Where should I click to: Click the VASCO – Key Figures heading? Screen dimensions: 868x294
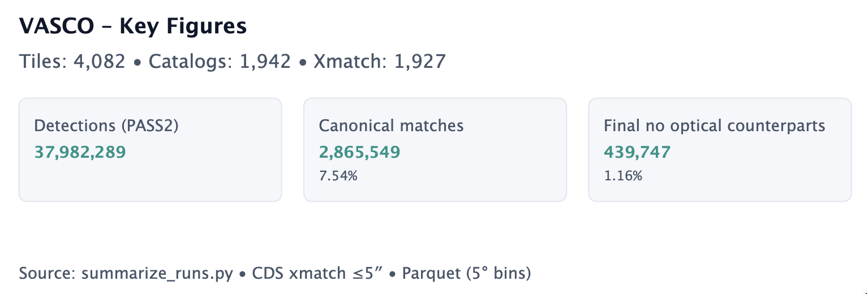click(133, 27)
